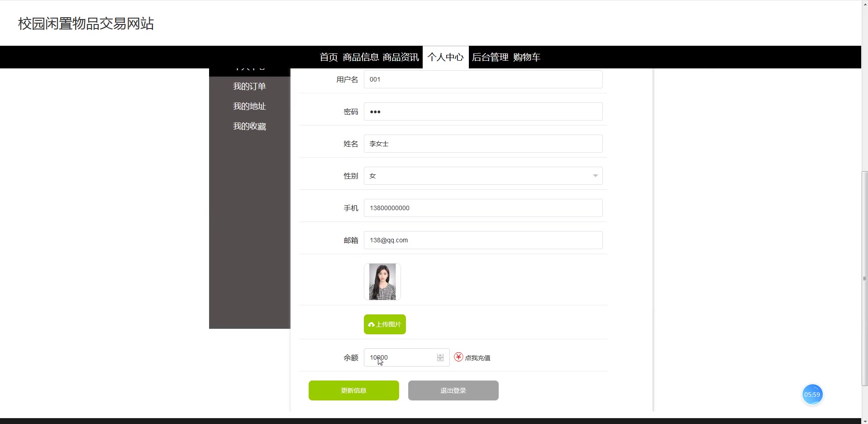868x424 pixels.
Task: Click the 余额 balance input field
Action: (x=406, y=357)
